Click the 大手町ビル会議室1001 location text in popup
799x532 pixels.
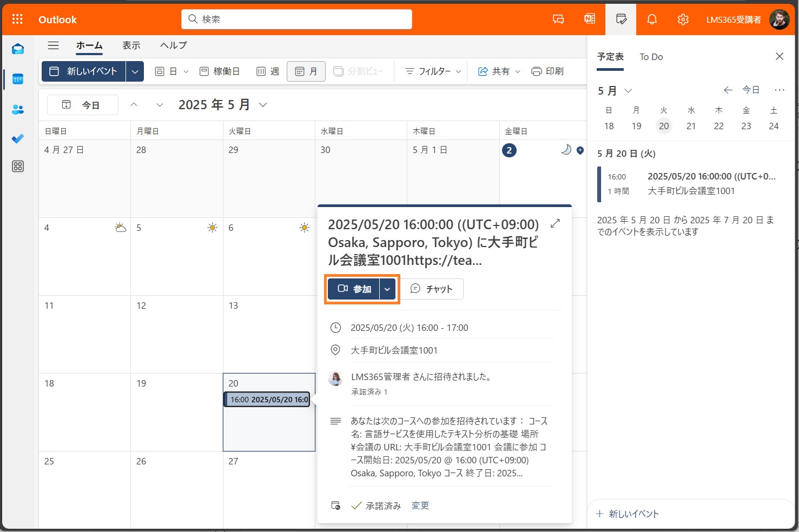pos(394,350)
